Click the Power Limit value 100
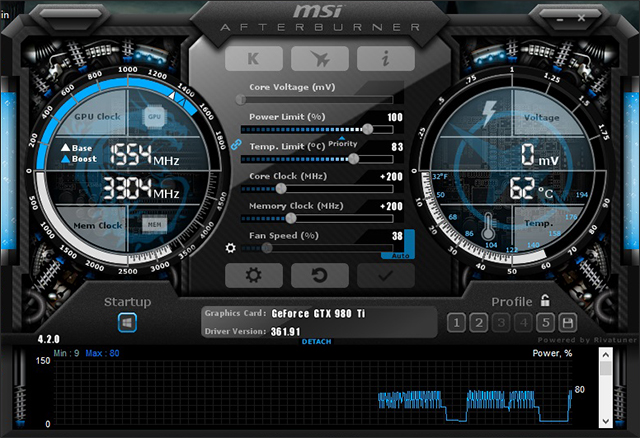640x438 pixels. (x=395, y=118)
